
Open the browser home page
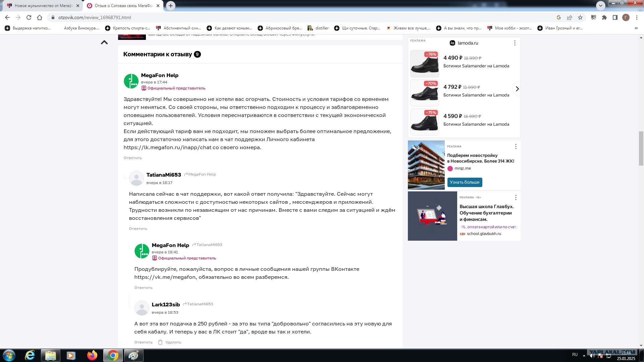(x=40, y=17)
